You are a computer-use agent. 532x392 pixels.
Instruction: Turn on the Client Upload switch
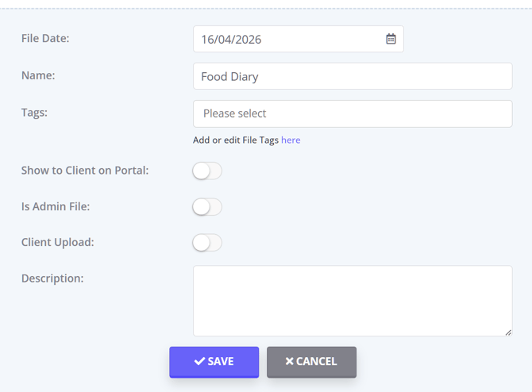click(x=207, y=242)
